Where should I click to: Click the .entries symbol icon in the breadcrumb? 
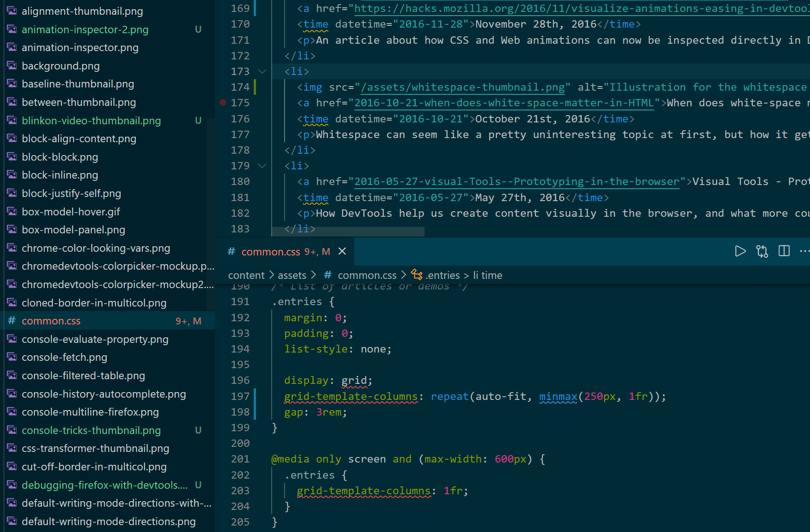[417, 275]
